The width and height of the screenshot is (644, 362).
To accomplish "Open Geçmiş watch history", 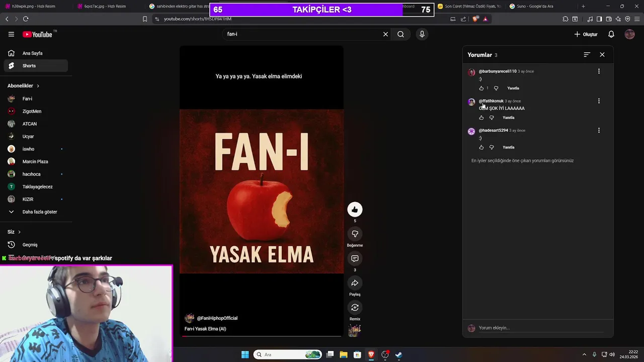I will pos(35,245).
